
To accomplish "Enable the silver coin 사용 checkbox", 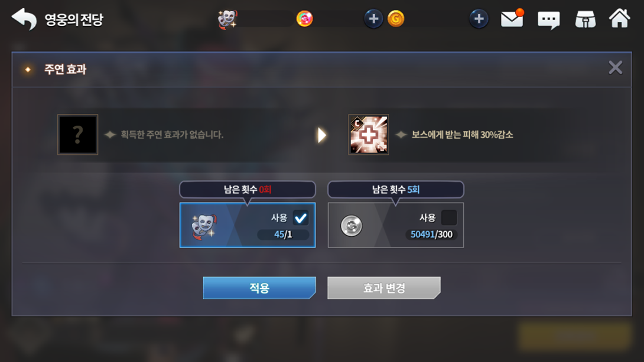I will click(448, 218).
